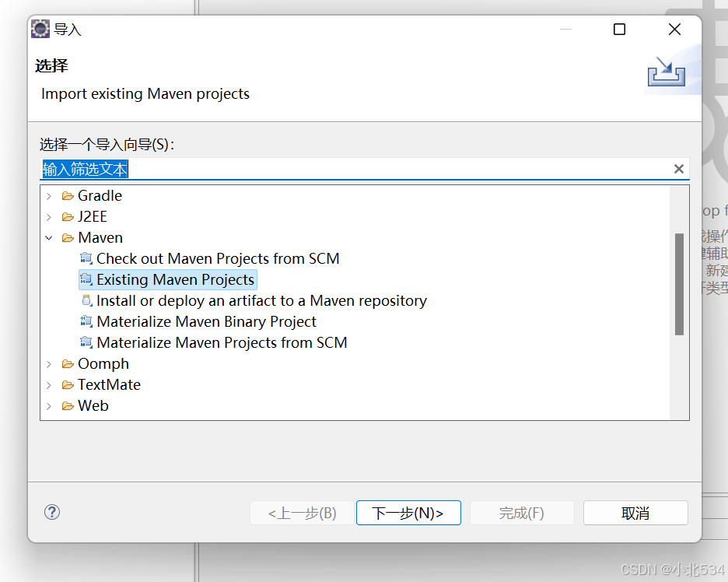
Task: Click the Check out Maven Projects from SCM icon
Action: tap(86, 258)
